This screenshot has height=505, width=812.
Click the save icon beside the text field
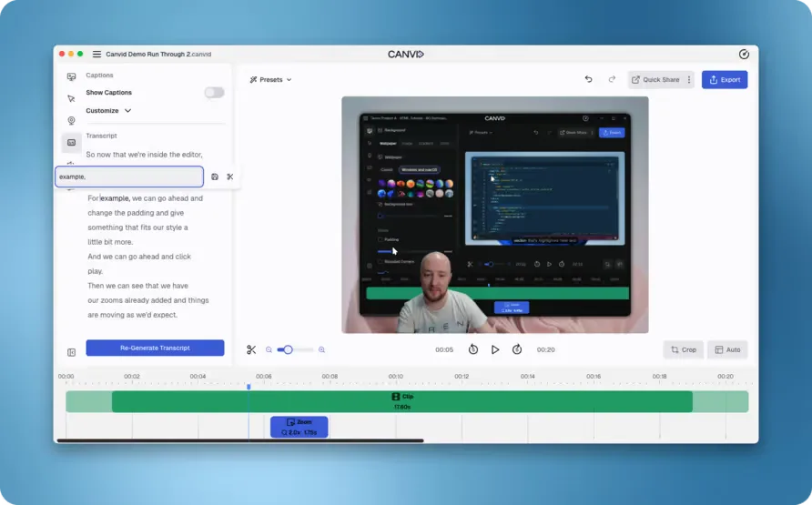pyautogui.click(x=215, y=177)
